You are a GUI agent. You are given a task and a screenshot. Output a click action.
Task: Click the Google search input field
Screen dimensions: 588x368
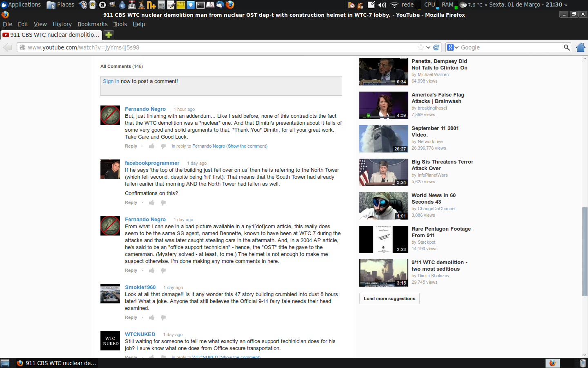tap(511, 47)
